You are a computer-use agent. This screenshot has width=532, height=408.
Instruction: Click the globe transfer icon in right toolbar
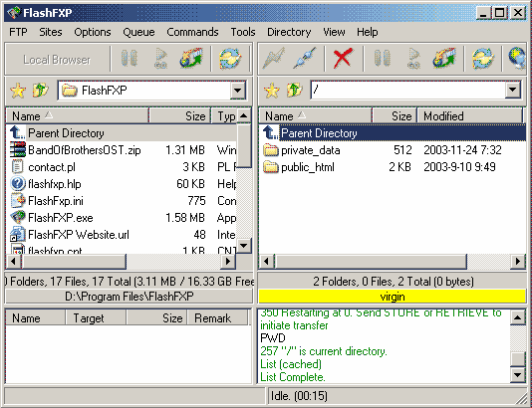pos(444,59)
